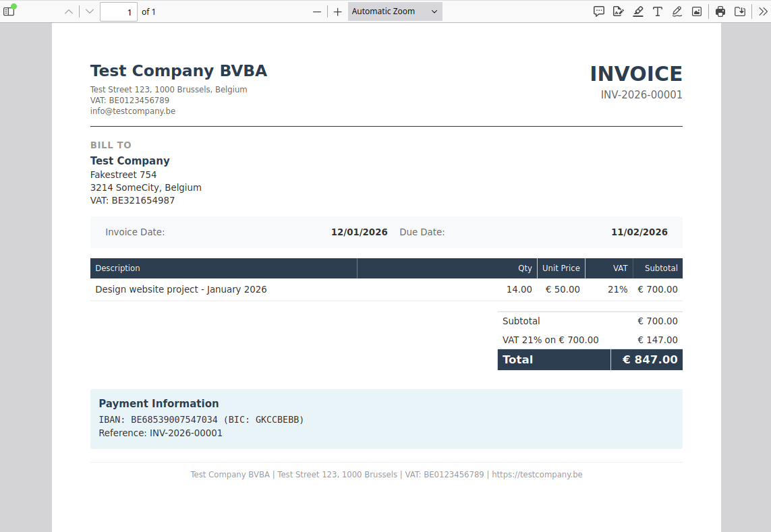Go to next page arrow
771x532 pixels.
pyautogui.click(x=90, y=11)
